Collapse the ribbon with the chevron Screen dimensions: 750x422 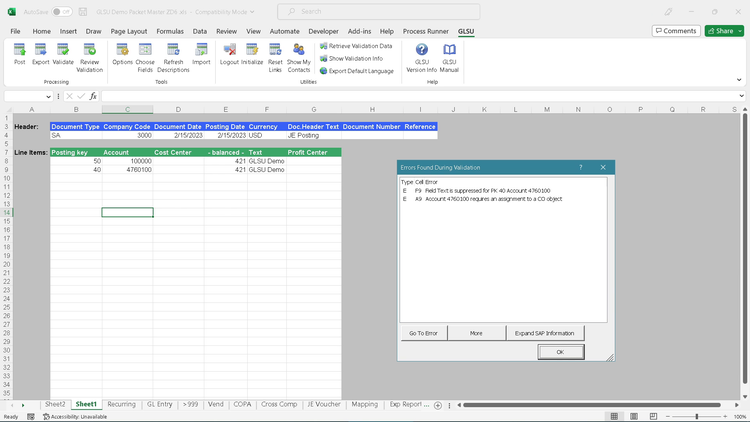tap(739, 80)
